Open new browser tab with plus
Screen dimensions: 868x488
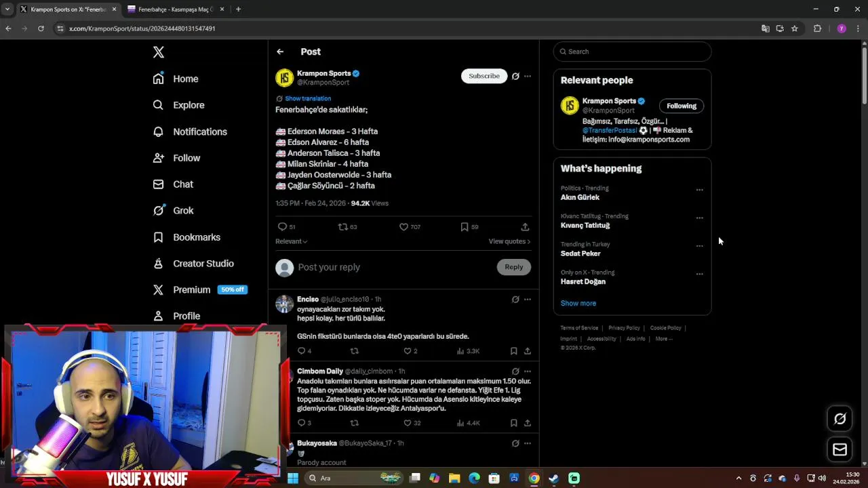click(x=238, y=9)
